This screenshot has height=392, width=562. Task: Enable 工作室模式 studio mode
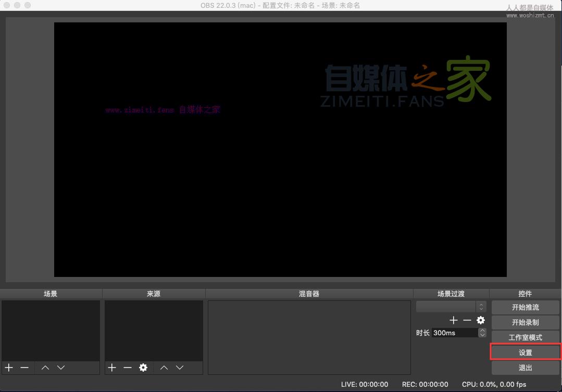(x=525, y=337)
